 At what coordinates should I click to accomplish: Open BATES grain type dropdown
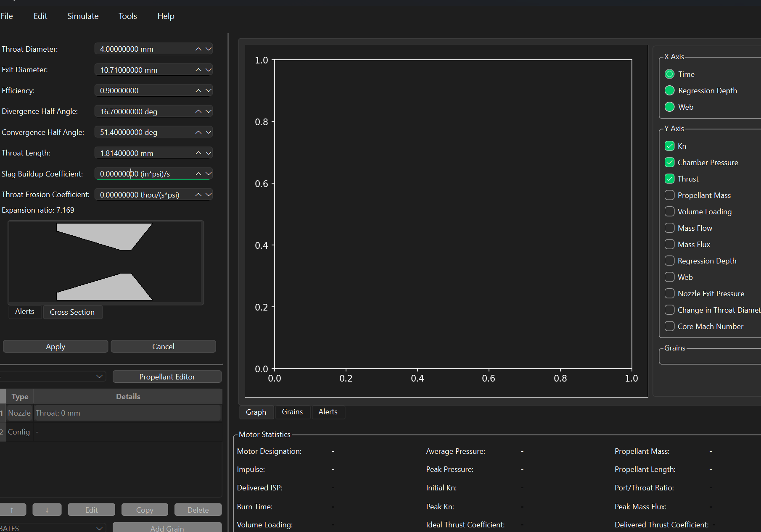pyautogui.click(x=53, y=528)
